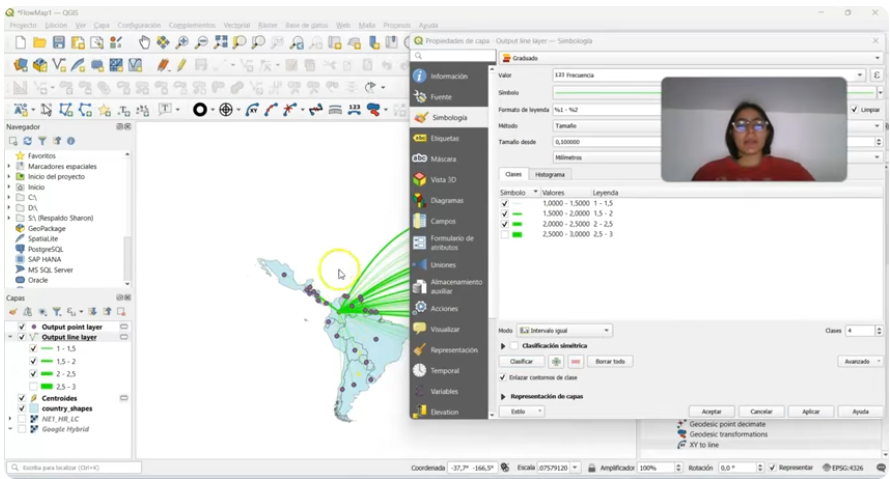Select the Pan Map hand tool
Image resolution: width=890 pixels, height=479 pixels.
(x=144, y=43)
